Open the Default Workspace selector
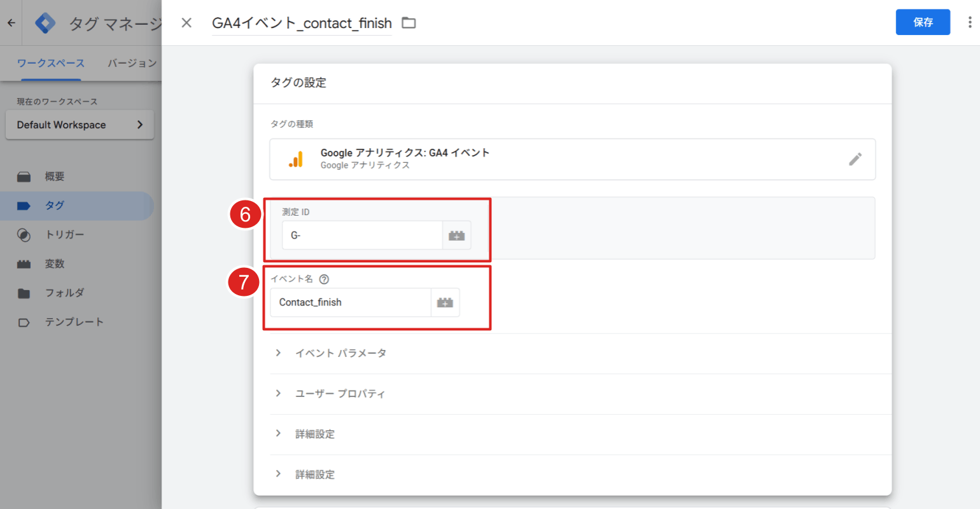The height and width of the screenshot is (509, 980). tap(80, 125)
